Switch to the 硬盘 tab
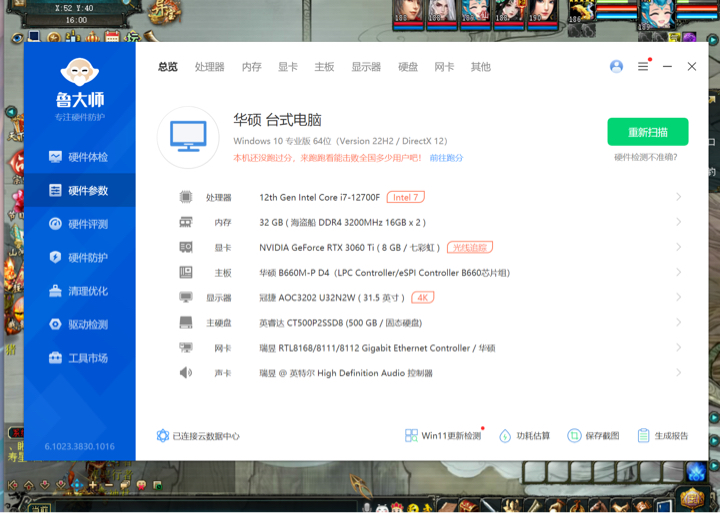The width and height of the screenshot is (720, 513). tap(408, 67)
